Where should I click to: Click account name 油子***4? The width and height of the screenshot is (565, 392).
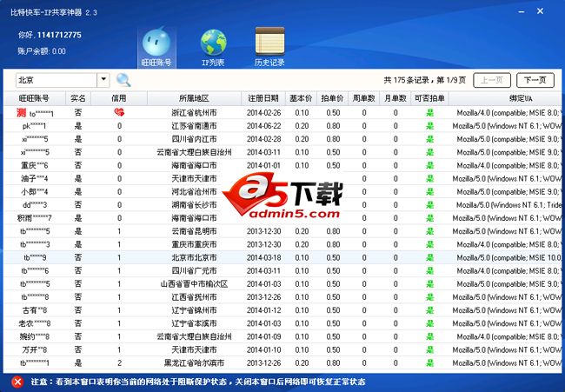34,179
